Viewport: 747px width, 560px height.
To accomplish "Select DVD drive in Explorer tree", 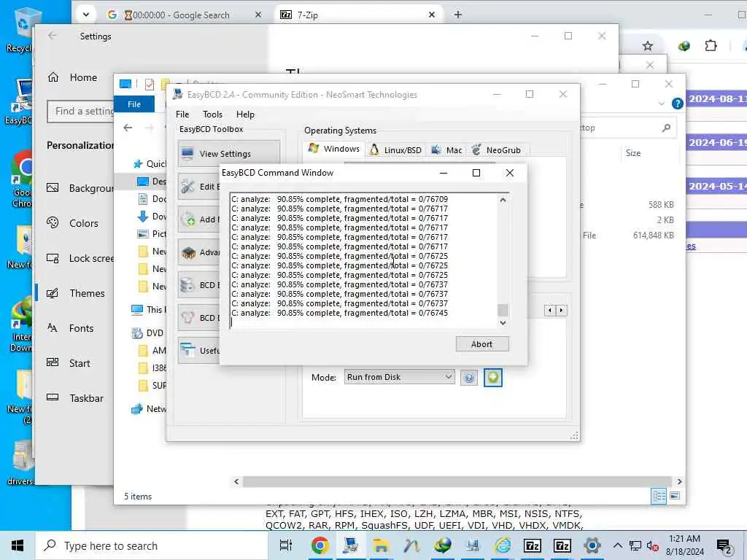I will pyautogui.click(x=147, y=332).
